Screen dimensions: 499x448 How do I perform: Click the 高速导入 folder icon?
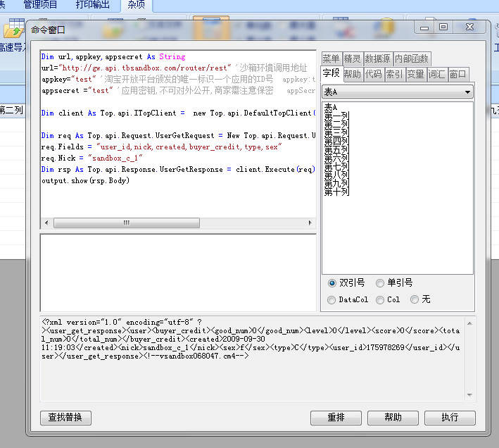point(11,31)
